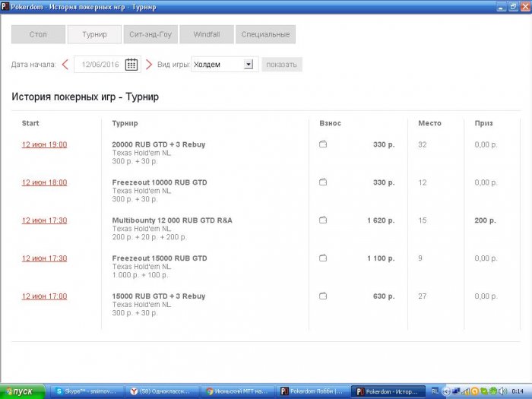Image resolution: width=532 pixels, height=399 pixels.
Task: Select the Freezeout 15000 RUB GTD title
Action: (160, 258)
